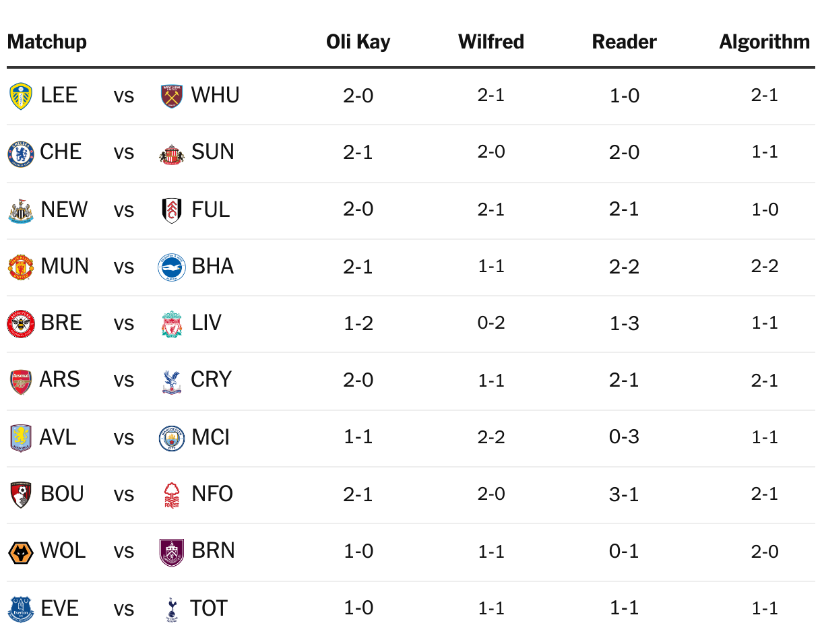Click the West Ham club crest
This screenshot has height=644, width=822.
(x=172, y=96)
